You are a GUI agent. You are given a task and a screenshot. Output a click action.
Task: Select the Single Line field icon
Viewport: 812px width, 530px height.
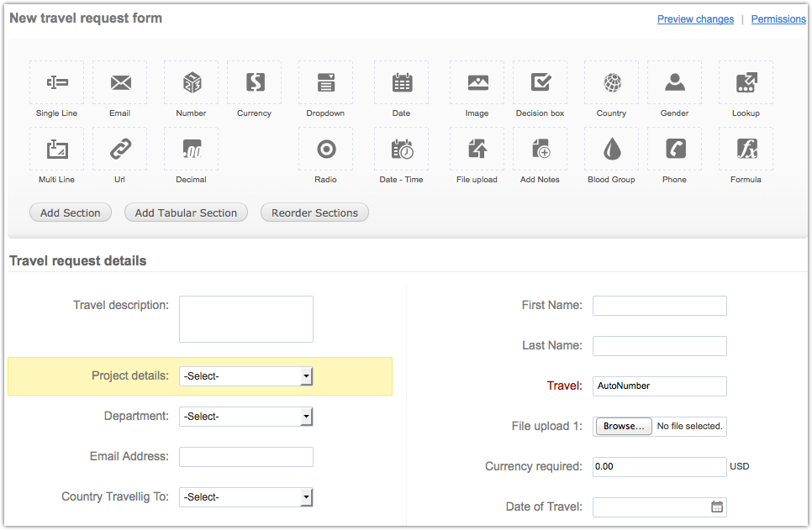pyautogui.click(x=57, y=82)
